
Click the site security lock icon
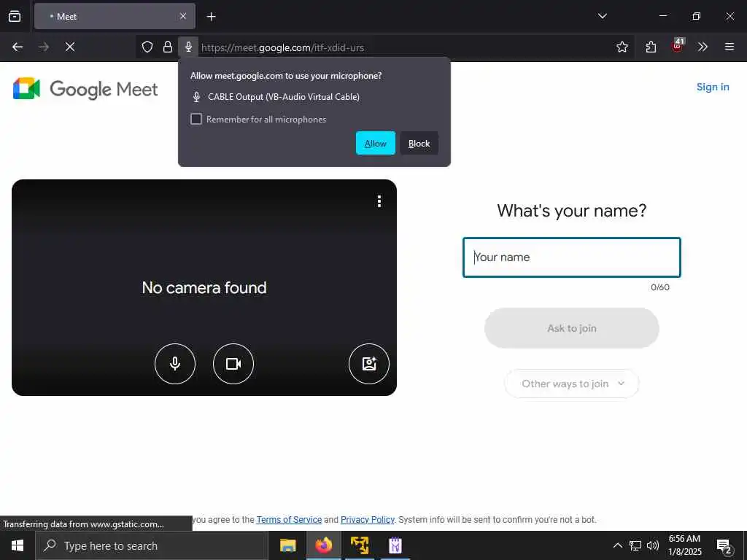click(168, 47)
